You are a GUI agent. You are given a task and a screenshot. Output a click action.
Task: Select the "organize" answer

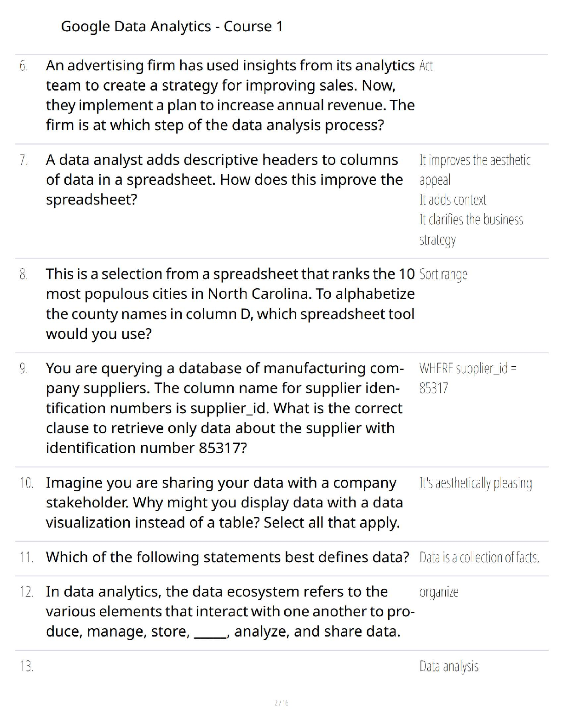pyautogui.click(x=439, y=592)
